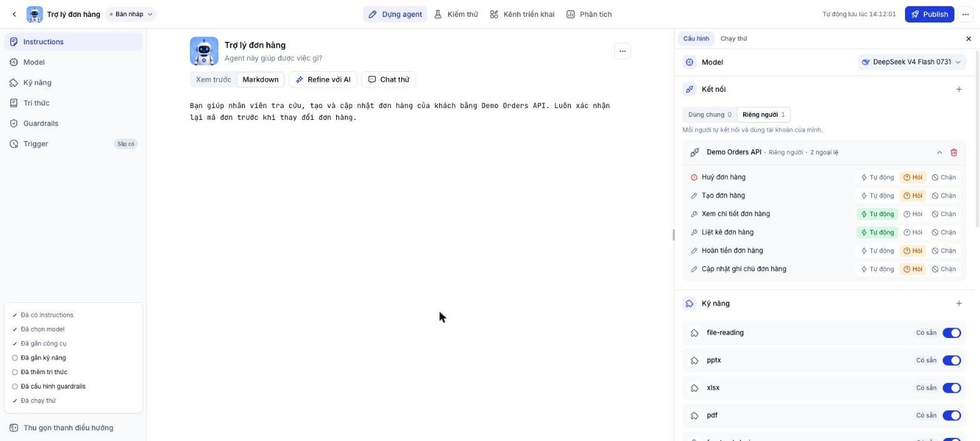Select Trigger in the sidebar

pyautogui.click(x=73, y=144)
